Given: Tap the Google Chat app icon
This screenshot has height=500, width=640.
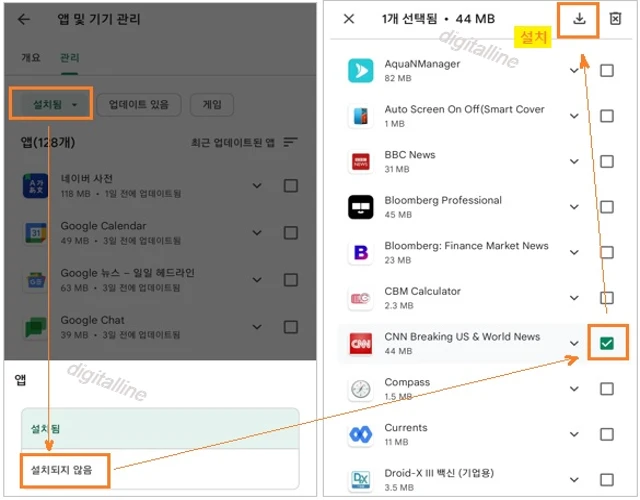Looking at the screenshot, I should 36,327.
